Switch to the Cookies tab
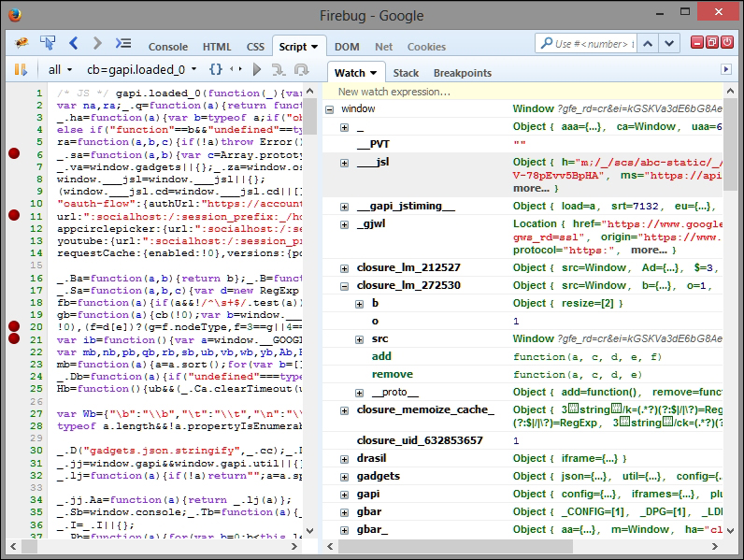Image resolution: width=744 pixels, height=560 pixels. click(426, 47)
